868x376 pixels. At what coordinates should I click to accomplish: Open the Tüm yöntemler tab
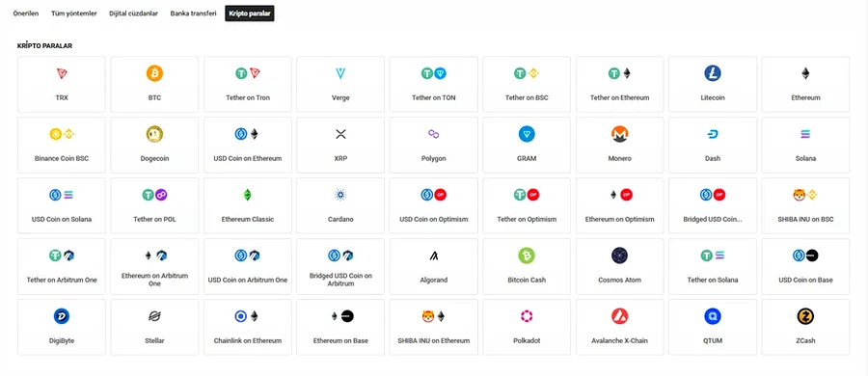73,13
